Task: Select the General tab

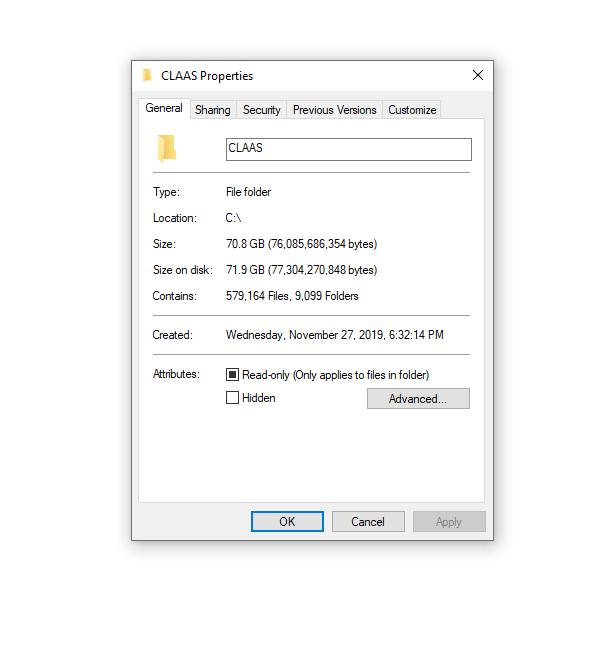Action: pyautogui.click(x=164, y=108)
